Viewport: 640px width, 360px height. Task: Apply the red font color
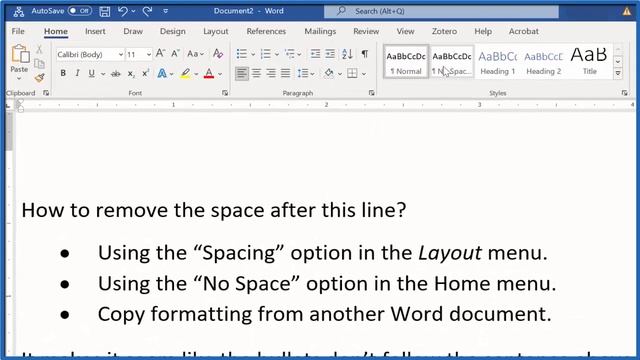coord(209,73)
